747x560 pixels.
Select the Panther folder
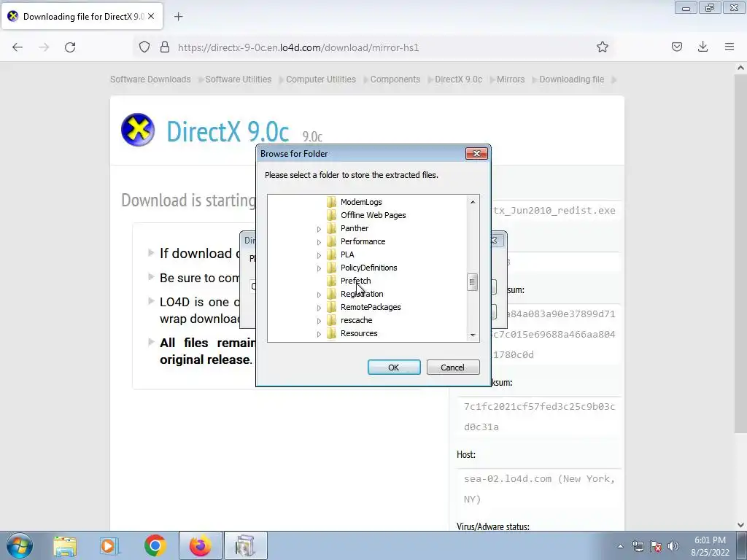[x=355, y=228]
